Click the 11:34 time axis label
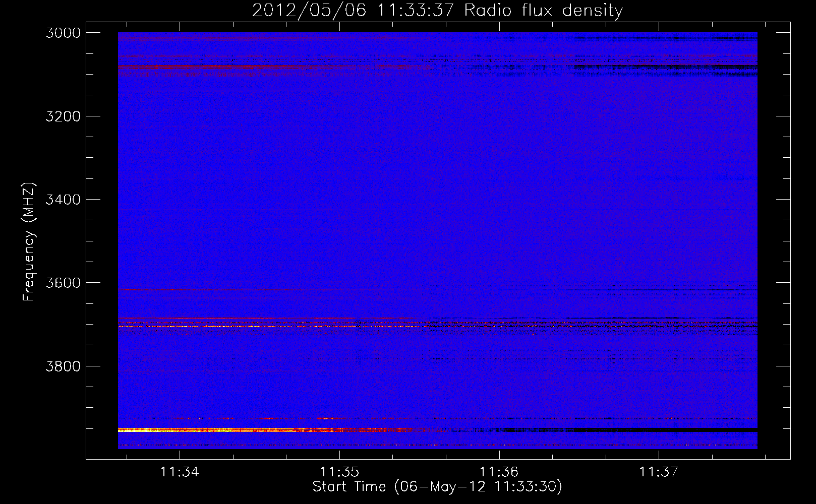Image resolution: width=816 pixels, height=504 pixels. pyautogui.click(x=180, y=472)
